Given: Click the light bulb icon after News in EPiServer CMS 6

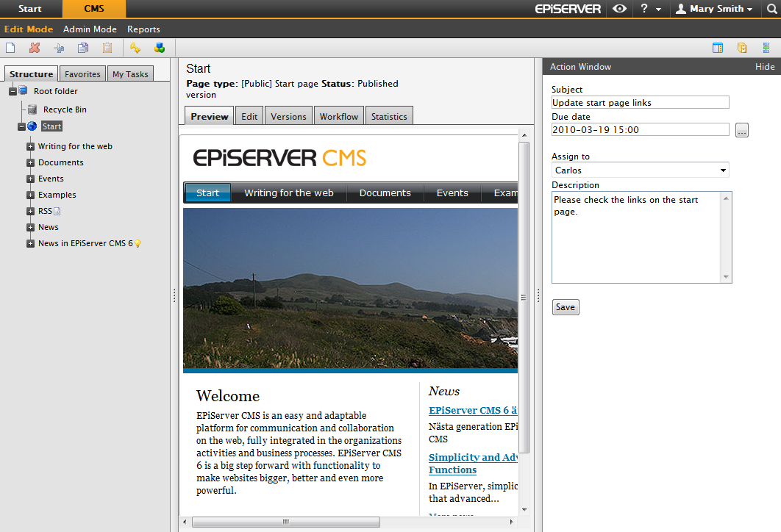Looking at the screenshot, I should [138, 243].
